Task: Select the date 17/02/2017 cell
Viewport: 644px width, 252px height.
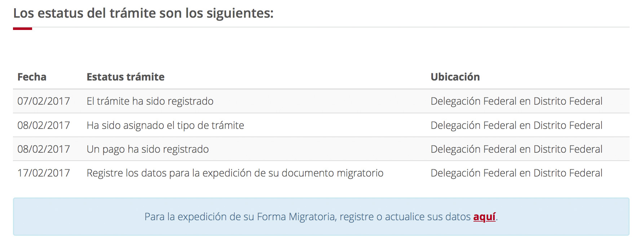Action: click(x=44, y=173)
